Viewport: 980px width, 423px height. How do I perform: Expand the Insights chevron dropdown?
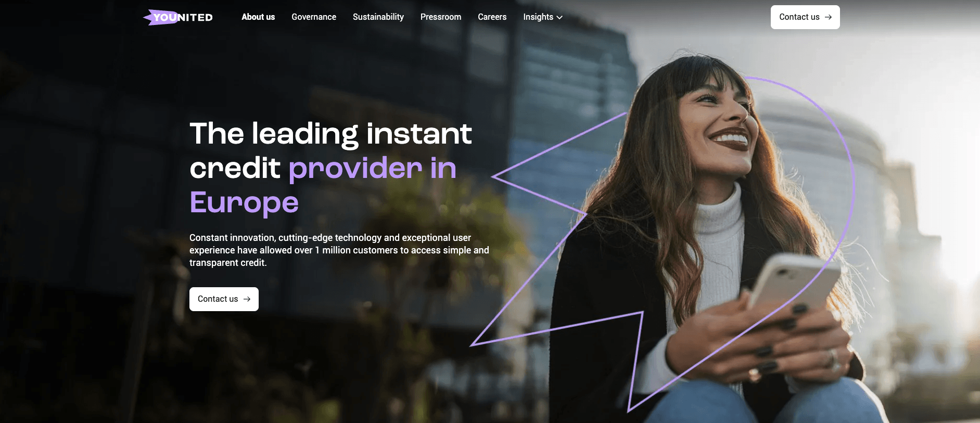click(x=559, y=17)
